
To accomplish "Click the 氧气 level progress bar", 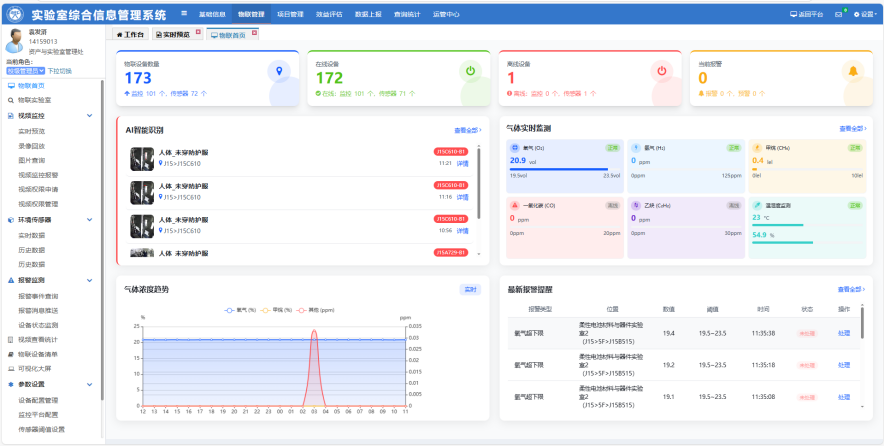I will tap(564, 169).
